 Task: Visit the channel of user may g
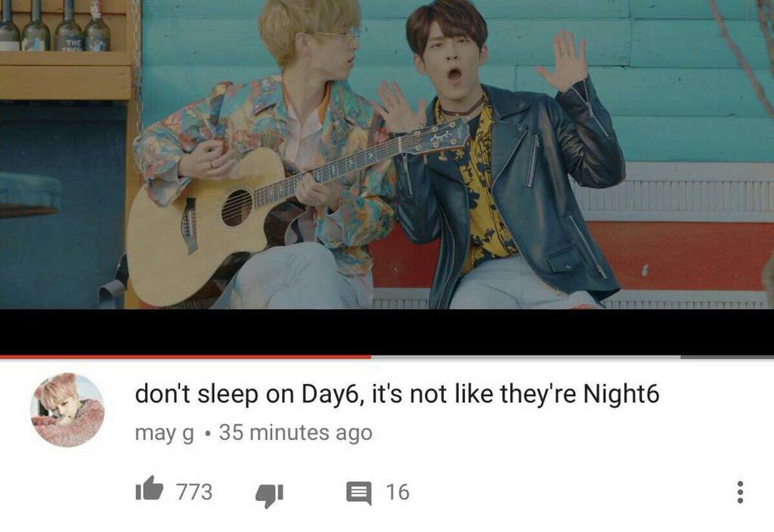tap(164, 433)
